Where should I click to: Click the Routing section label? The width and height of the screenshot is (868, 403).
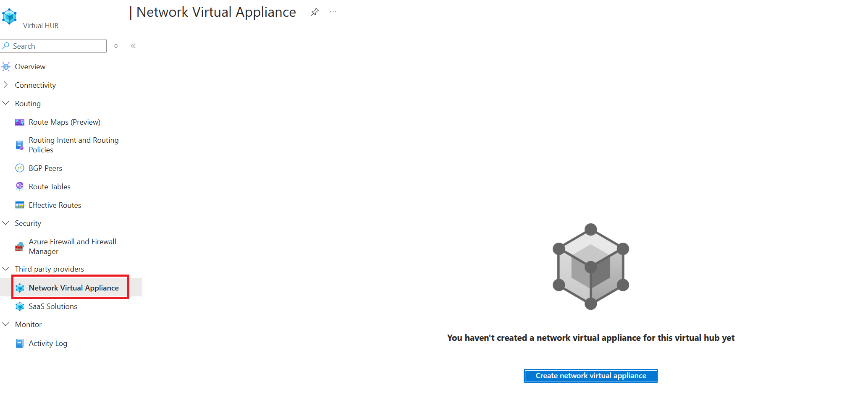pyautogui.click(x=28, y=104)
